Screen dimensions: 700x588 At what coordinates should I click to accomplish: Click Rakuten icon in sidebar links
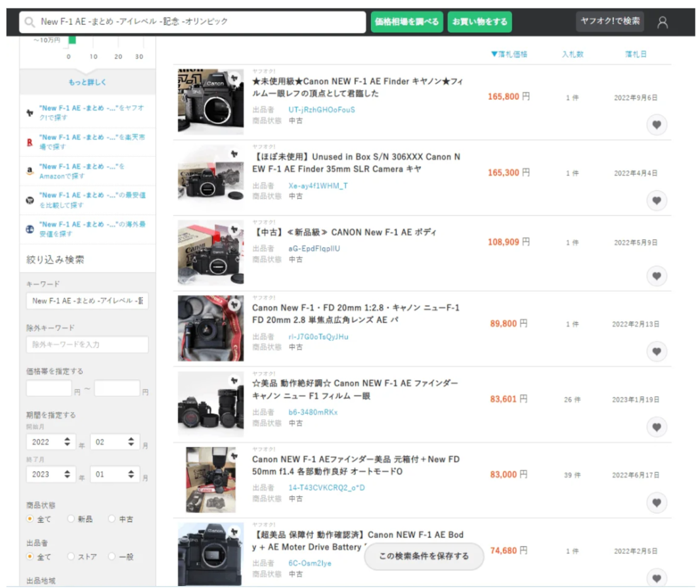30,142
